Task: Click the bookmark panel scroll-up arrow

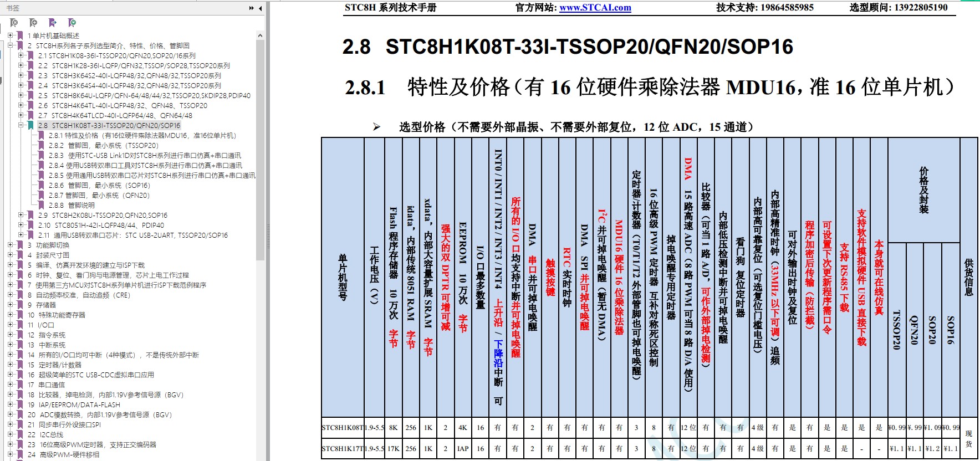Action: click(x=260, y=35)
